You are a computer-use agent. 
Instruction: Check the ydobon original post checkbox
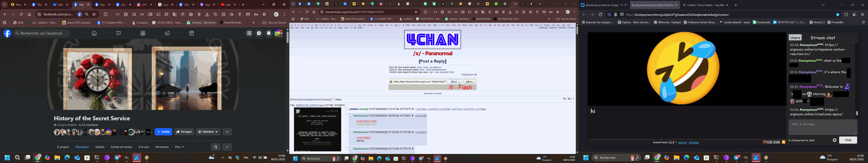tap(347, 109)
